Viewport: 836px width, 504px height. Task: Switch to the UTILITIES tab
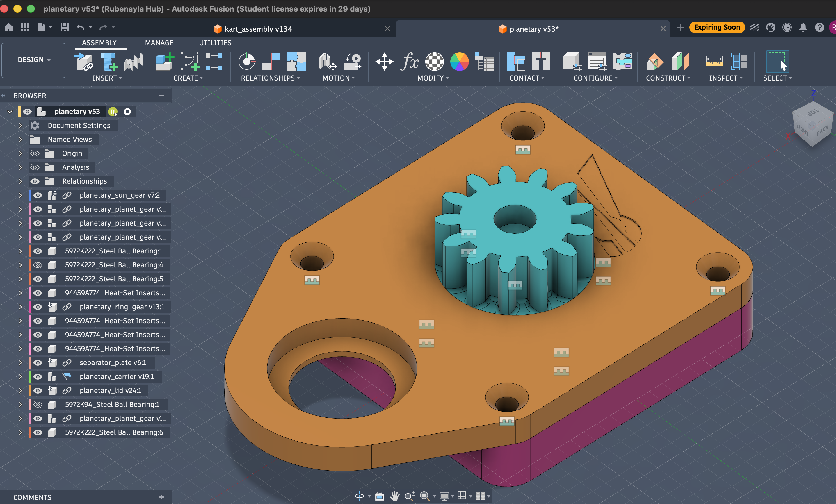(x=215, y=43)
